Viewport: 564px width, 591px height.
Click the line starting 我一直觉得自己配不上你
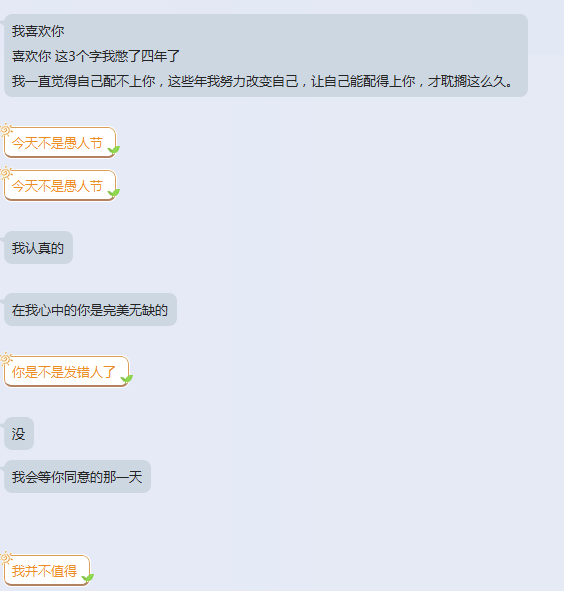coord(262,81)
